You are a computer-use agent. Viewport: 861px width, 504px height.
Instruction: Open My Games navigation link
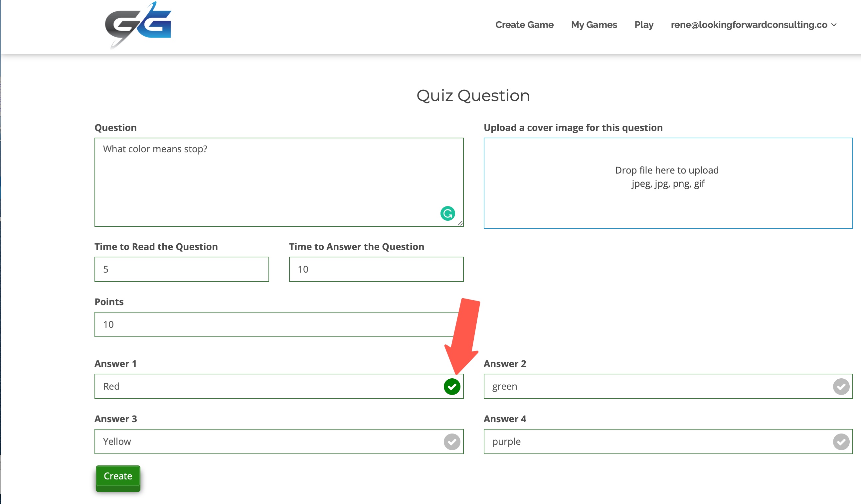(594, 25)
